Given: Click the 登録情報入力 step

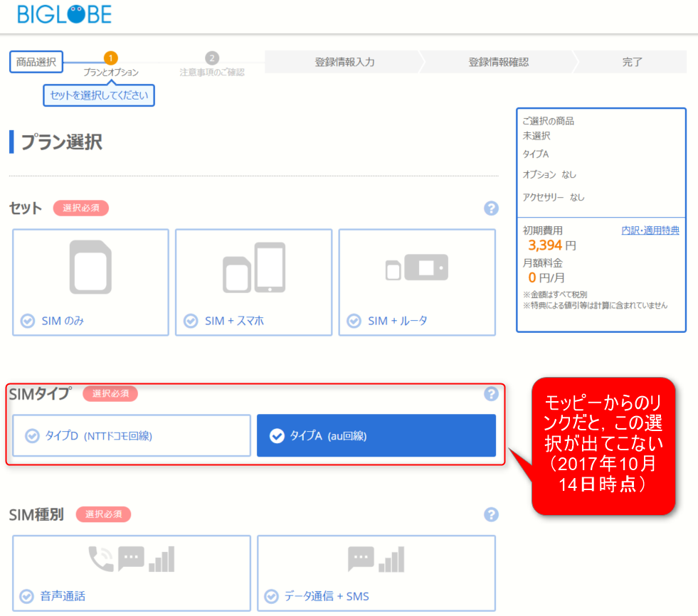Looking at the screenshot, I should (343, 62).
